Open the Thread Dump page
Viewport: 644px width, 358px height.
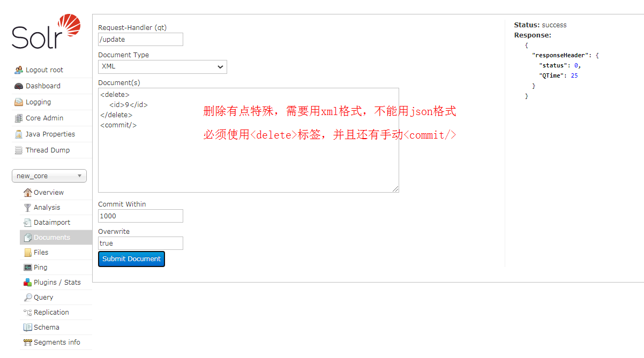tap(48, 150)
